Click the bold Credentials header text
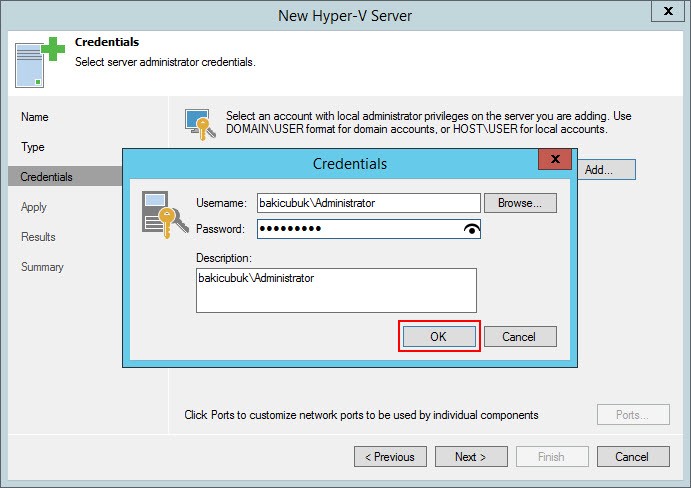The height and width of the screenshot is (488, 691). point(107,42)
